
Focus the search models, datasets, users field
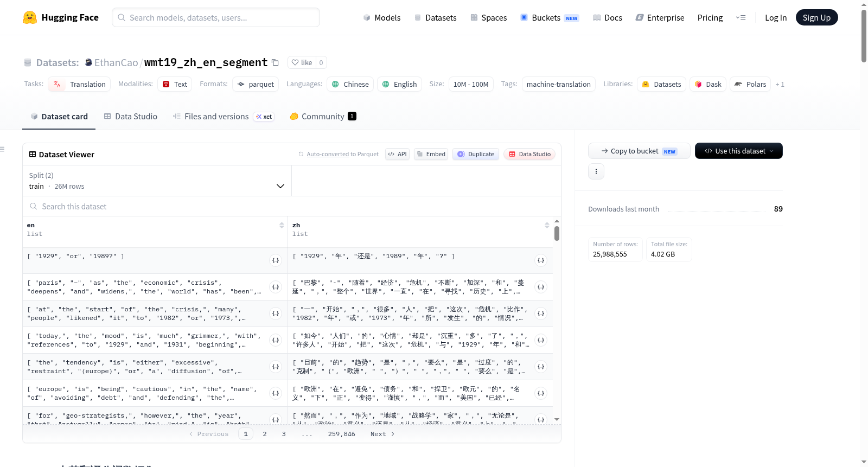pyautogui.click(x=216, y=17)
